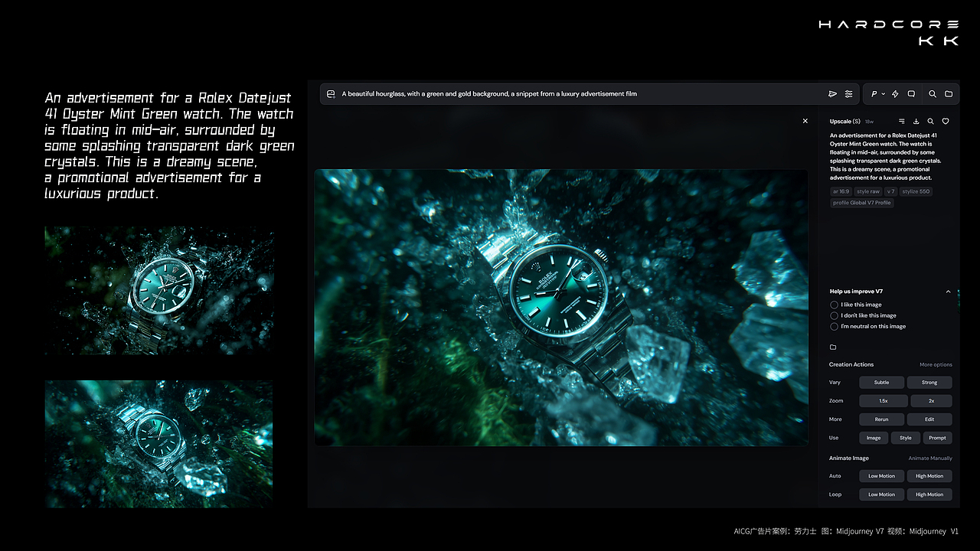This screenshot has height=551, width=980.
Task: Use this as a Style reference
Action: pyautogui.click(x=906, y=438)
